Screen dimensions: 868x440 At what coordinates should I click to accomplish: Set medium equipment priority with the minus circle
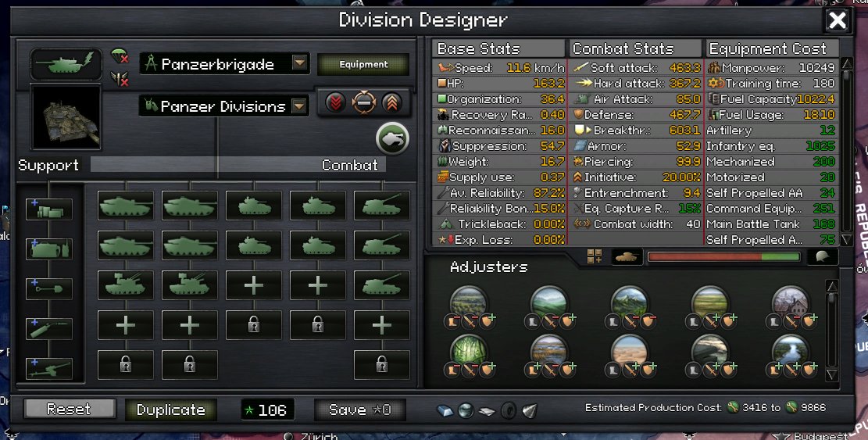[364, 102]
